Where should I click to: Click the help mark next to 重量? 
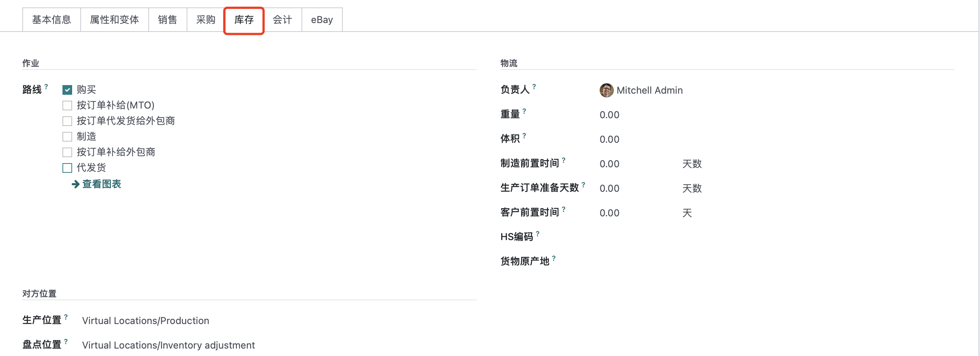pyautogui.click(x=524, y=111)
